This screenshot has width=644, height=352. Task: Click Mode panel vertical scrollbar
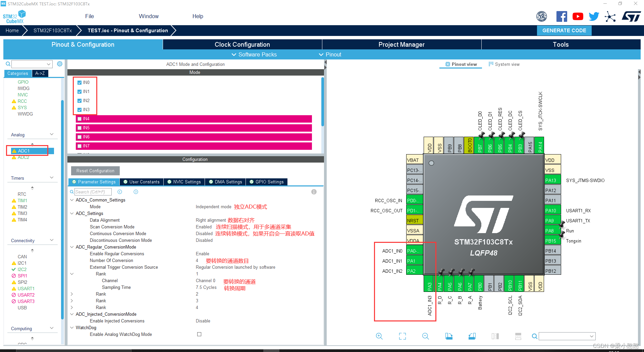323,102
